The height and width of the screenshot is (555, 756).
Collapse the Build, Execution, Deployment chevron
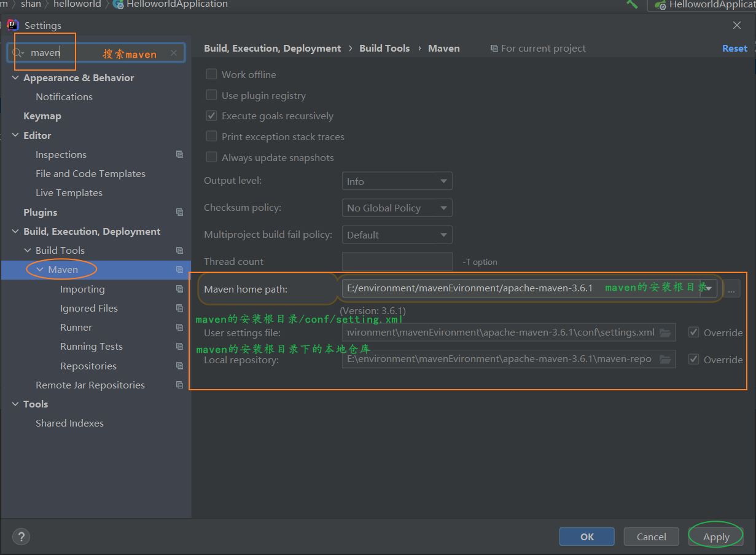pos(15,231)
